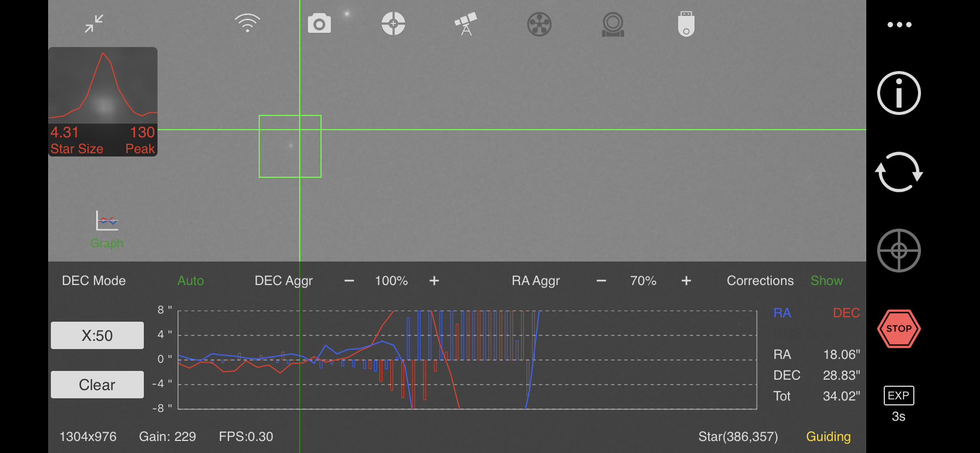Increase RA aggressiveness with plus
The image size is (980, 453).
tap(686, 281)
